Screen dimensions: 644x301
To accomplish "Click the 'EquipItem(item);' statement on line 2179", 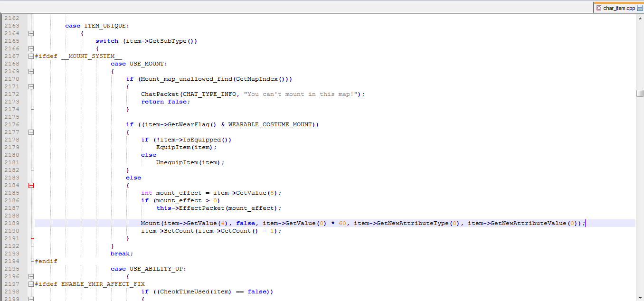I will (x=187, y=147).
